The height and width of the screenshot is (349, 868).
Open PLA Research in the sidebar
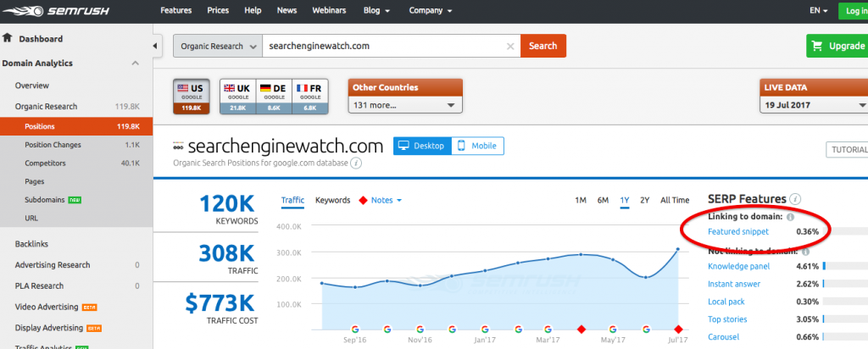(x=39, y=286)
